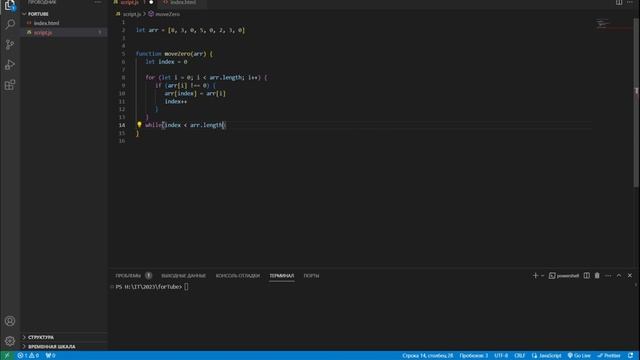
Task: Click errors and warnings status indicator
Action: (x=28, y=356)
